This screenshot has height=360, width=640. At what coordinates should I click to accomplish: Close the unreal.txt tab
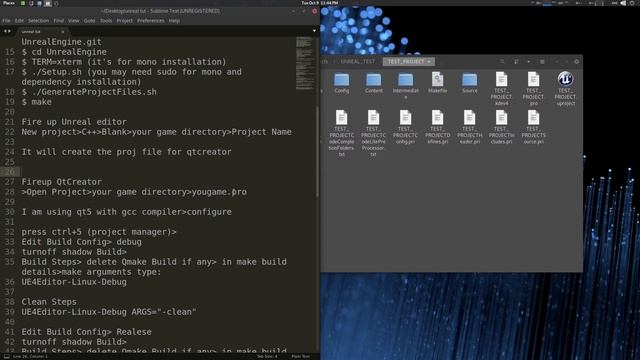click(x=62, y=31)
